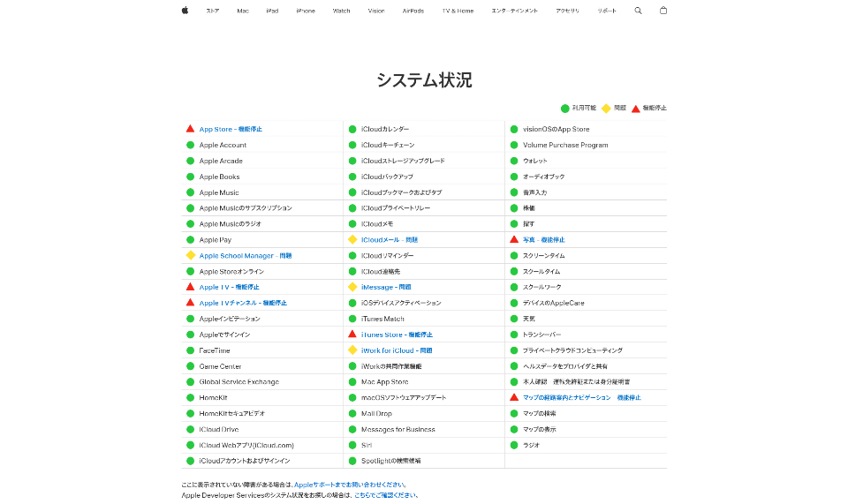This screenshot has width=848, height=504.
Task: Click the green status dot beside FaceTime
Action: click(x=191, y=350)
